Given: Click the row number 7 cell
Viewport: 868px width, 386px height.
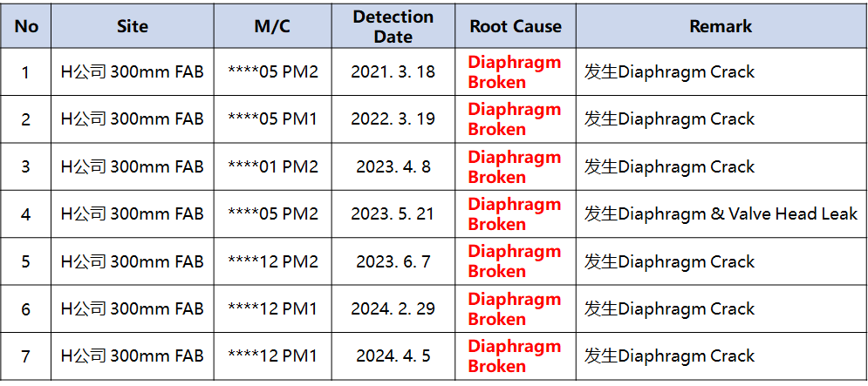Looking at the screenshot, I should [26, 356].
